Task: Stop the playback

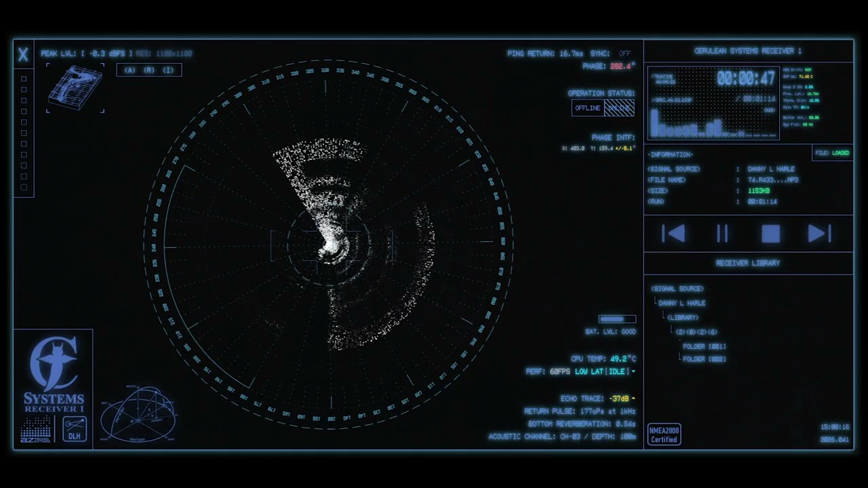Action: pos(771,234)
